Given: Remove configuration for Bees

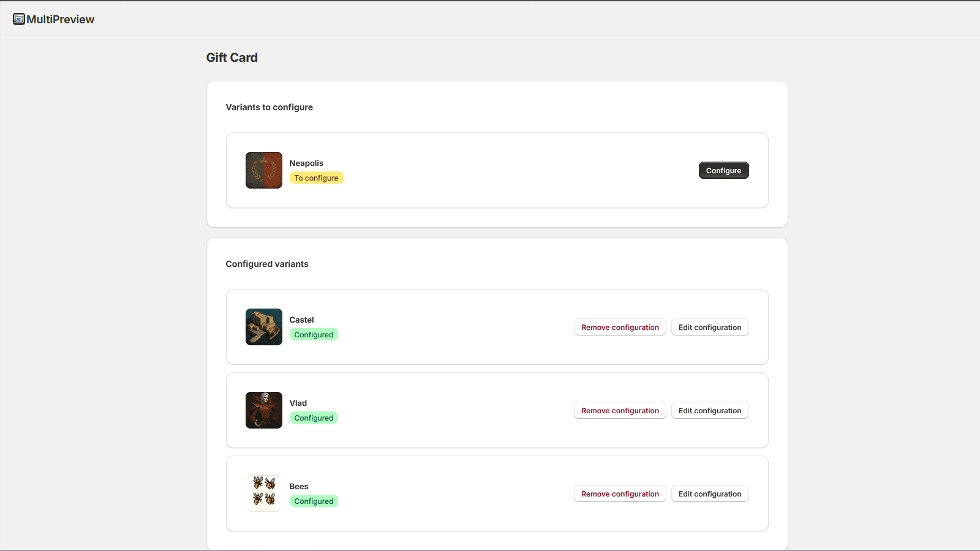Looking at the screenshot, I should 620,494.
